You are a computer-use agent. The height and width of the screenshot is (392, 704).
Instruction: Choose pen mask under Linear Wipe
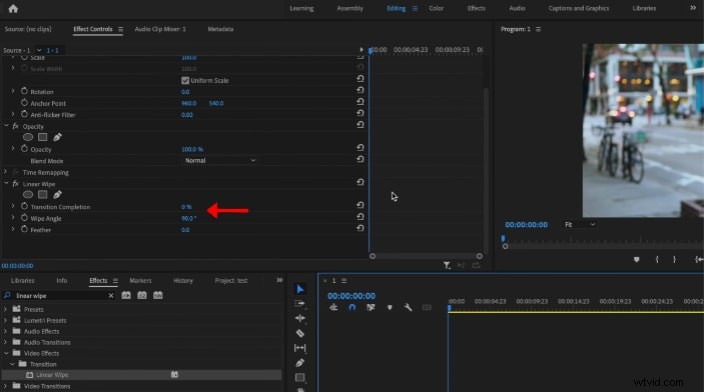click(x=57, y=194)
